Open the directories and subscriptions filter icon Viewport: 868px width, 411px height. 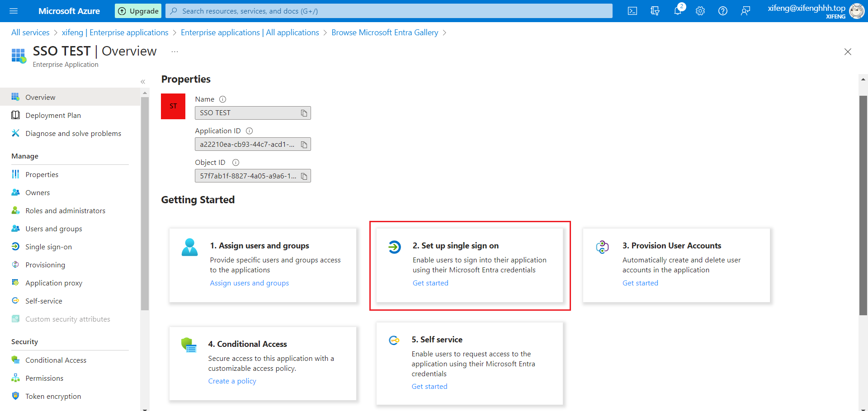point(655,11)
